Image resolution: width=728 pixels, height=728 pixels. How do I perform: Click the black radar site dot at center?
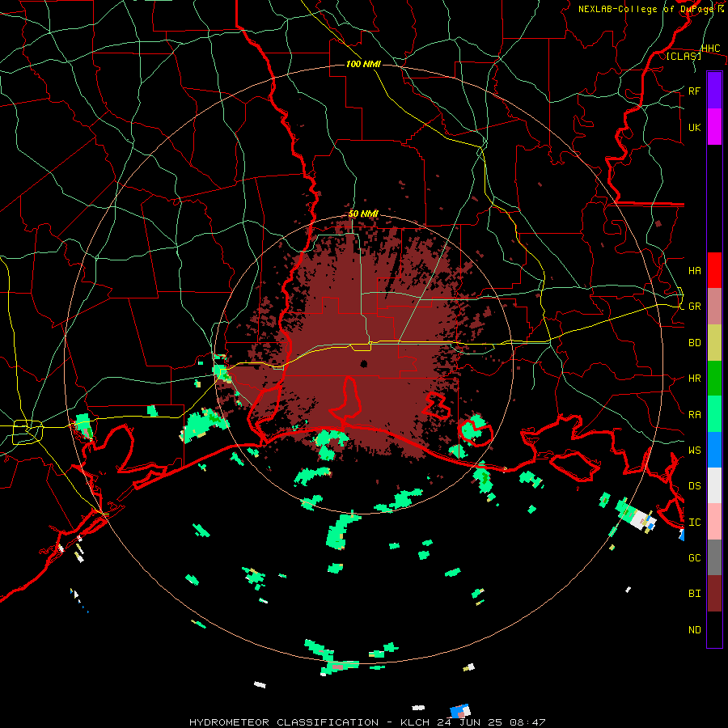[x=363, y=364]
